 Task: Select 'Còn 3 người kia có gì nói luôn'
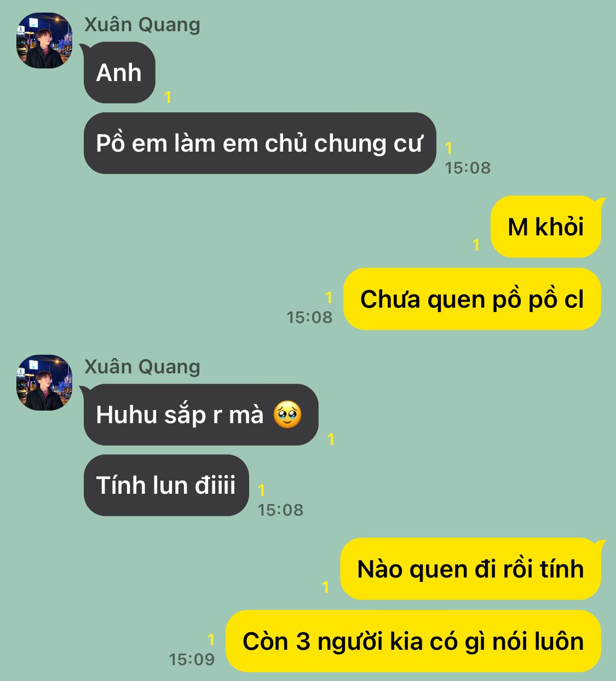coord(413,641)
